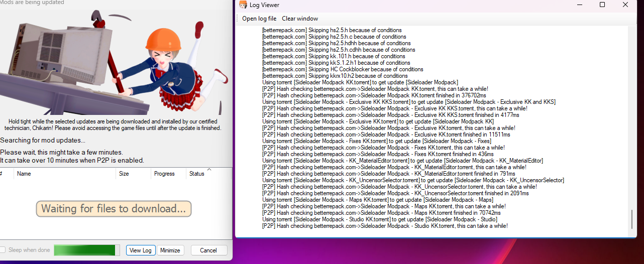The image size is (644, 264).
Task: Clear window in Log Viewer toolbar
Action: 300,19
